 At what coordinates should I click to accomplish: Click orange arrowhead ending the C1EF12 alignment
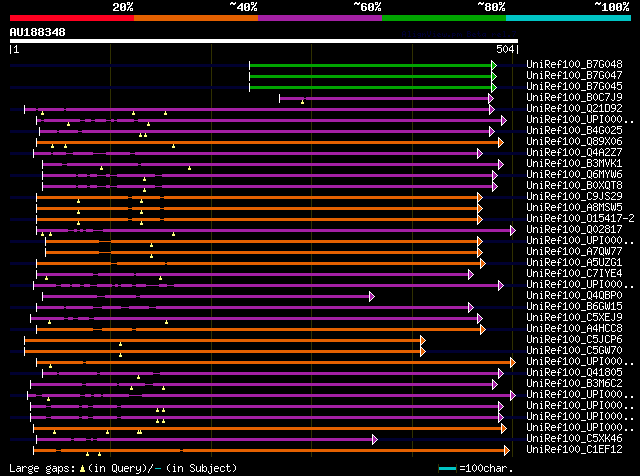tap(507, 451)
